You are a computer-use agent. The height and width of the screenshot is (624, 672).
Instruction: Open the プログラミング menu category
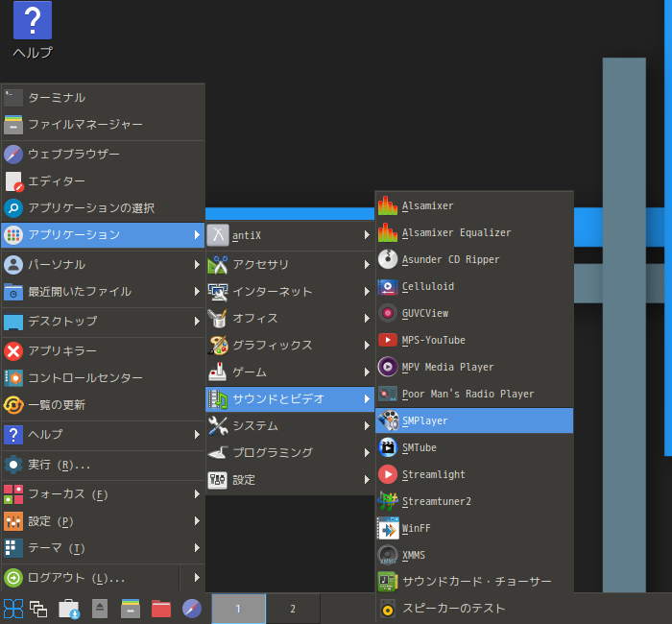coord(290,452)
